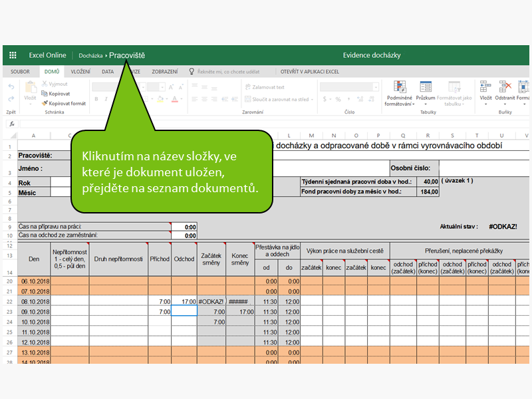Click the Odstranit cells icon
Viewport: 532px width, 399px height.
point(505,87)
